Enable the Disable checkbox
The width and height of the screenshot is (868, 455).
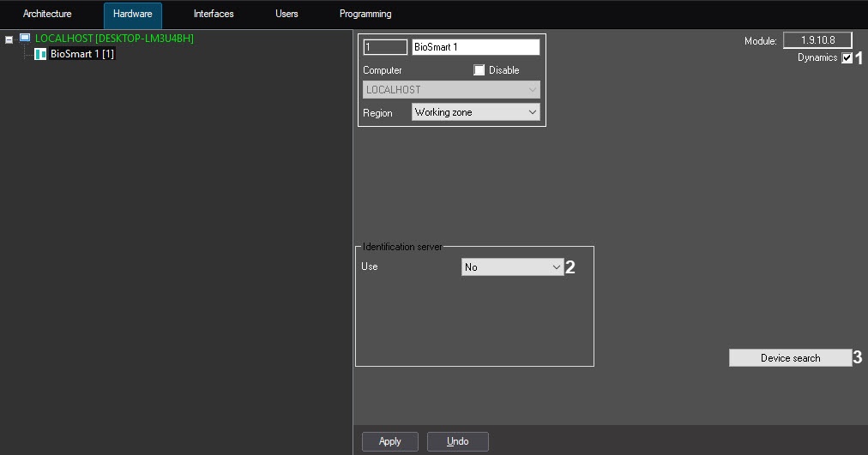tap(479, 70)
